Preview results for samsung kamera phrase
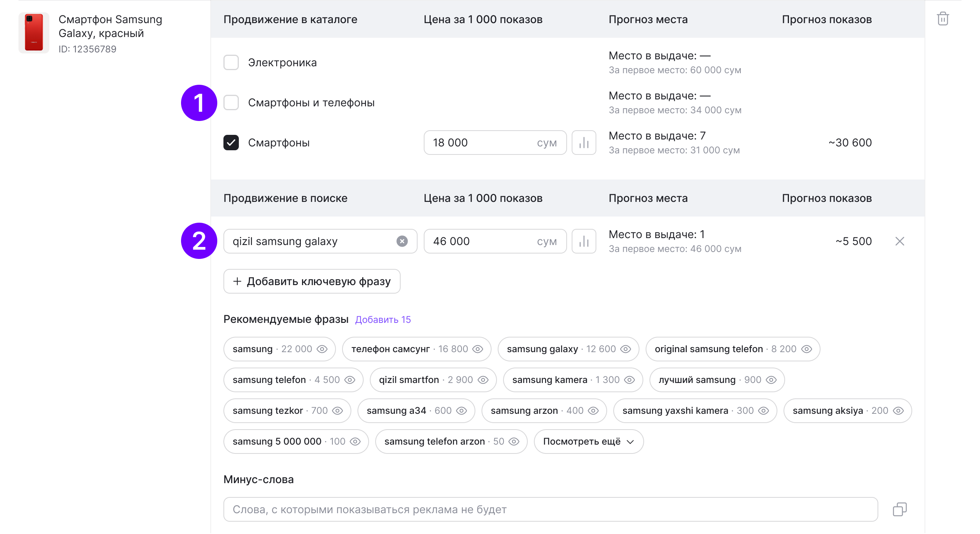The width and height of the screenshot is (980, 534). click(629, 380)
